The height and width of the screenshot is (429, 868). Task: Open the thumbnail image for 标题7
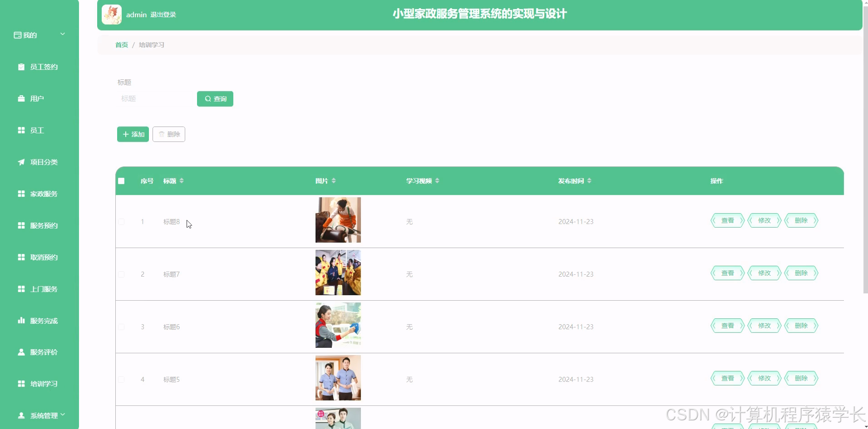(x=338, y=273)
